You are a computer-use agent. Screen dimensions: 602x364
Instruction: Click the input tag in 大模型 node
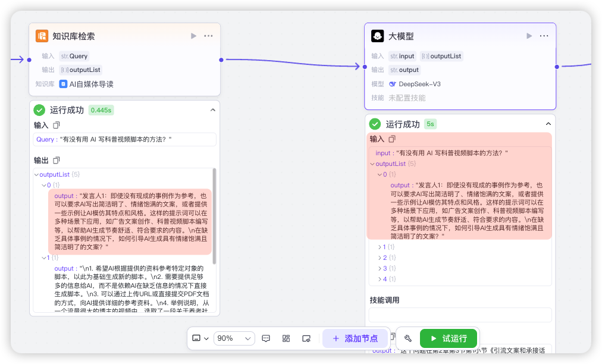(x=402, y=56)
